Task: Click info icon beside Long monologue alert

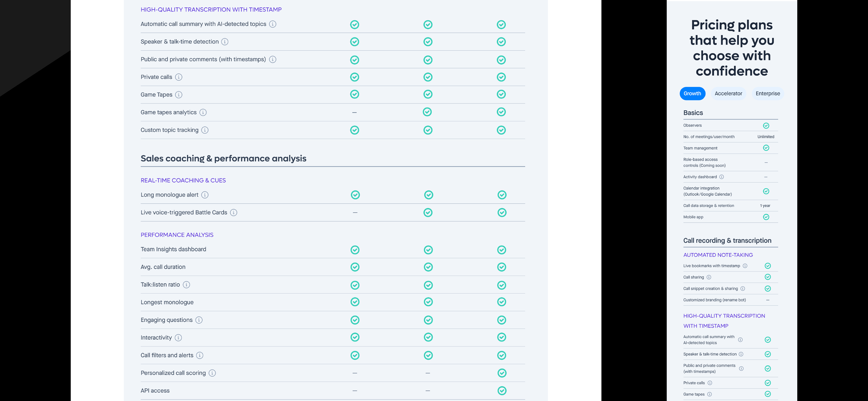Action: coord(205,195)
